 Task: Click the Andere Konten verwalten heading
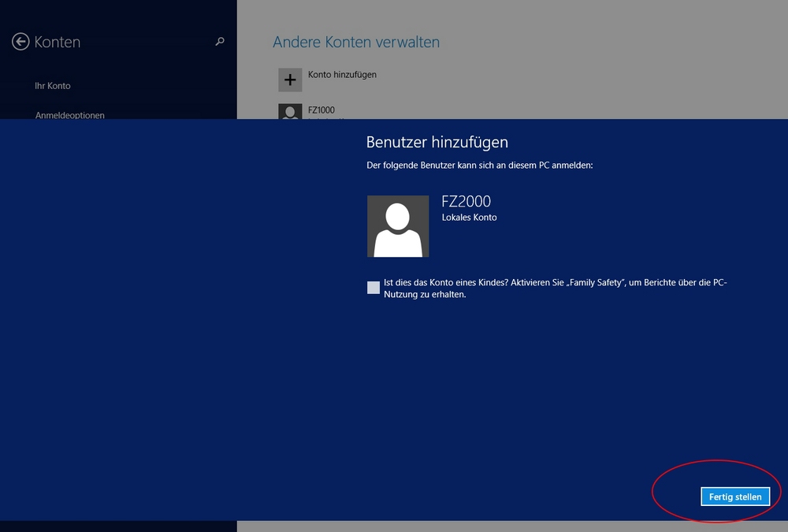[356, 42]
